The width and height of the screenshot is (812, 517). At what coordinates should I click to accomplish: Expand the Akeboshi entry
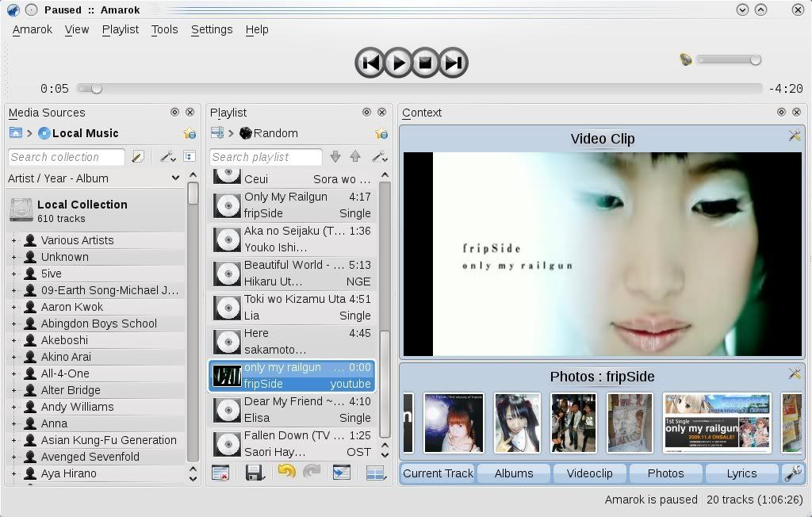click(x=14, y=340)
